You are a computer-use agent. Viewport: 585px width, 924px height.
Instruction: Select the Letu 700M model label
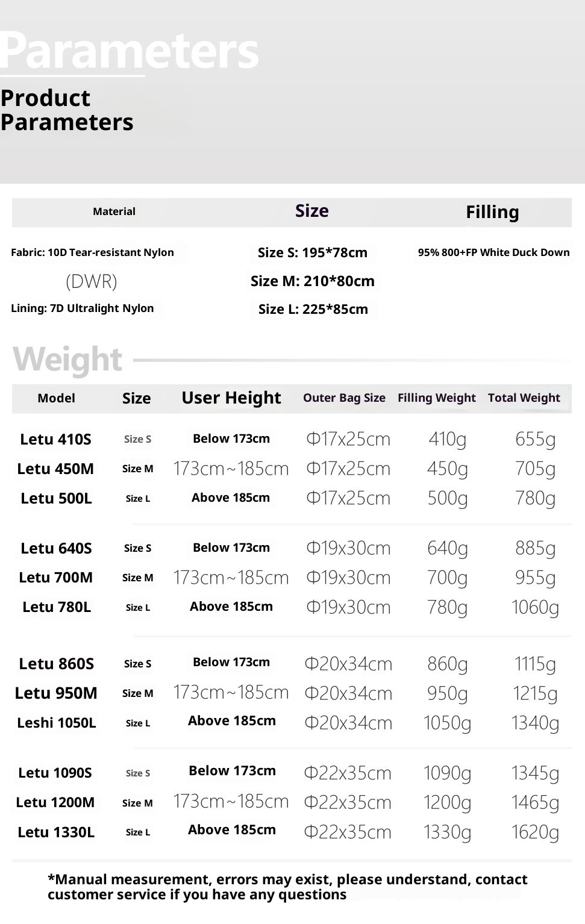coord(55,578)
